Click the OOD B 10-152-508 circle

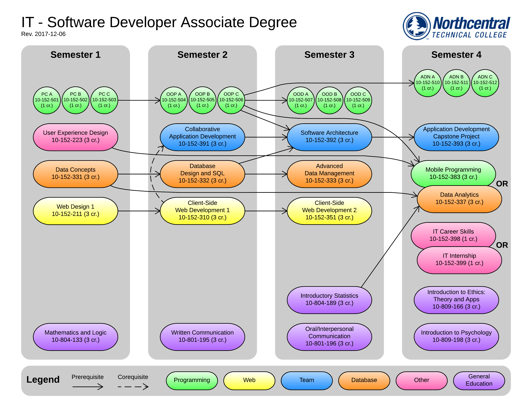pos(329,100)
